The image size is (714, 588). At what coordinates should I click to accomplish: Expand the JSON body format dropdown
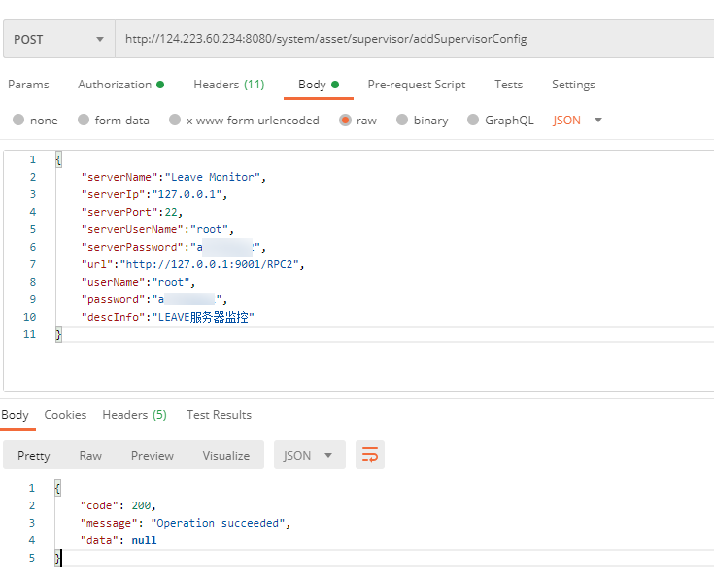click(x=578, y=121)
